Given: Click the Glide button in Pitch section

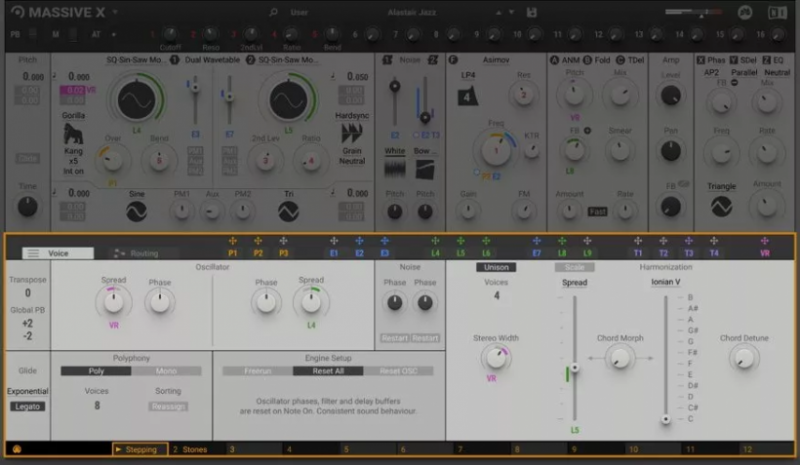Looking at the screenshot, I should [x=28, y=158].
